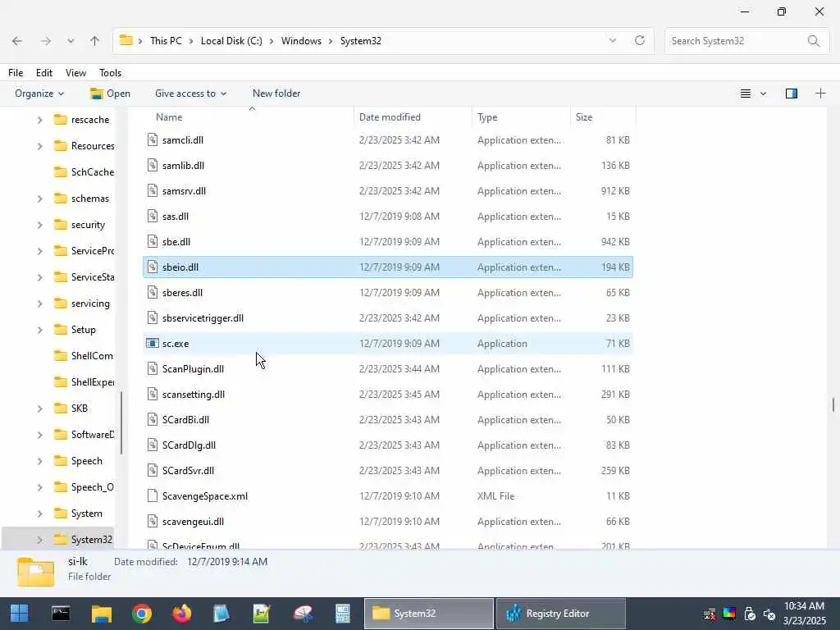Open the view options dropdown arrow
Viewport: 840px width, 630px height.
[x=763, y=94]
